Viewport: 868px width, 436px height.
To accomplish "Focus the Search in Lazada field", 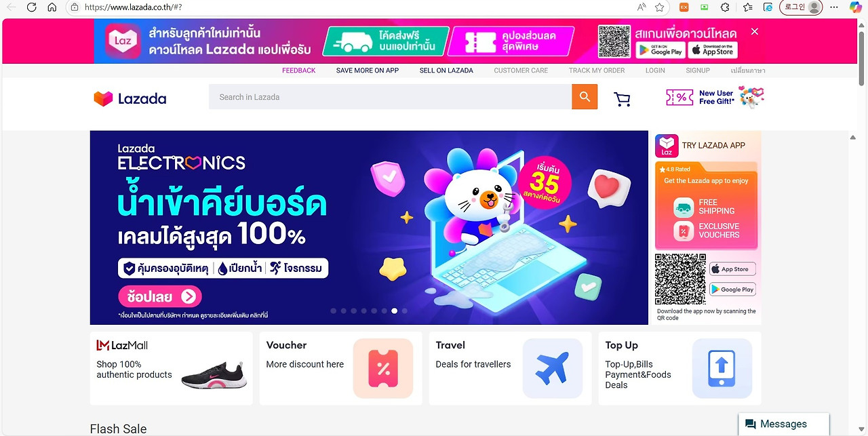I will pyautogui.click(x=390, y=97).
